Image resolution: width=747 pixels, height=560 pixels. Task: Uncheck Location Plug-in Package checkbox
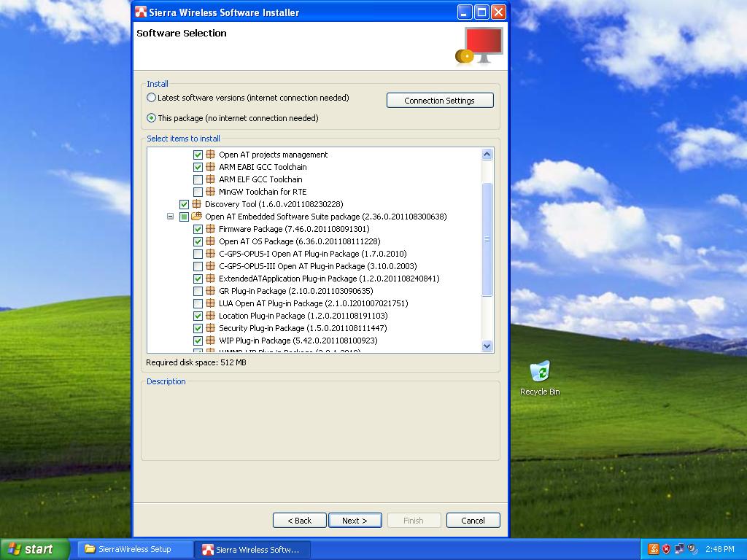pyautogui.click(x=198, y=316)
